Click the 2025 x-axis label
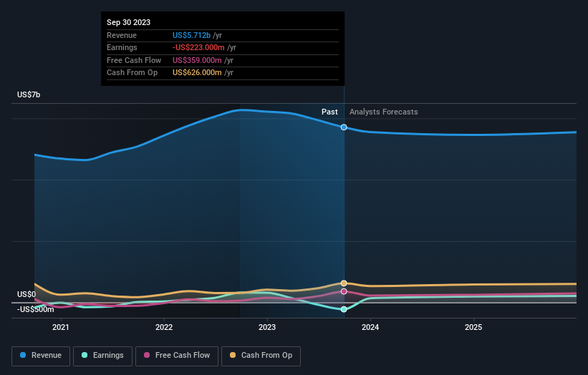The image size is (588, 375). pos(473,328)
